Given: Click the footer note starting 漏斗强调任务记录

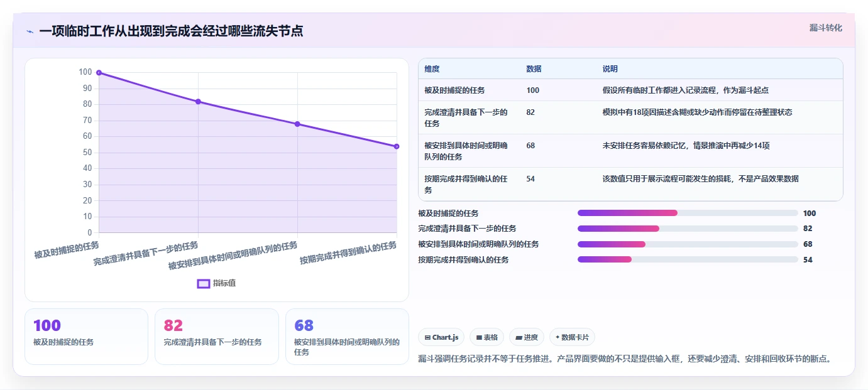Looking at the screenshot, I should click(625, 359).
